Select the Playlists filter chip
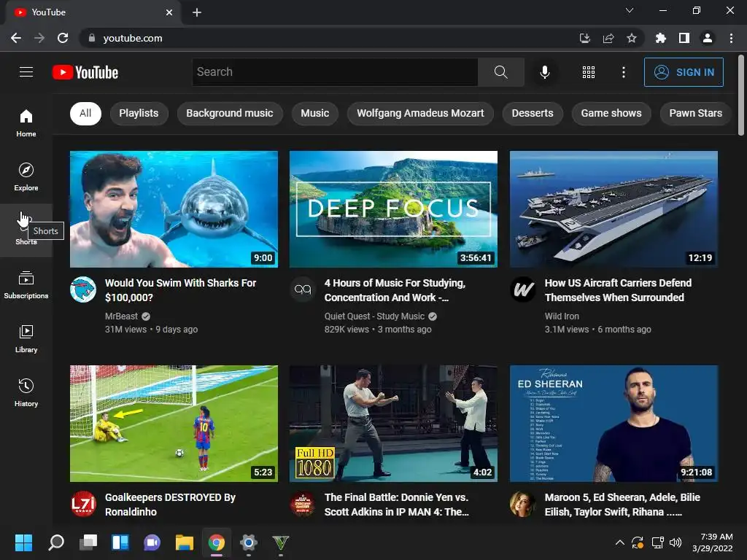This screenshot has height=560, width=747. [x=139, y=113]
